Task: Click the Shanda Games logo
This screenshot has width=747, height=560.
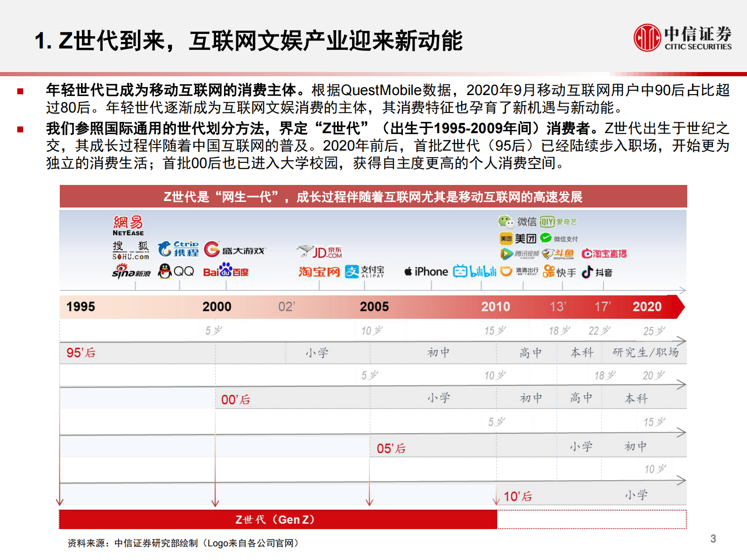Action: [234, 249]
